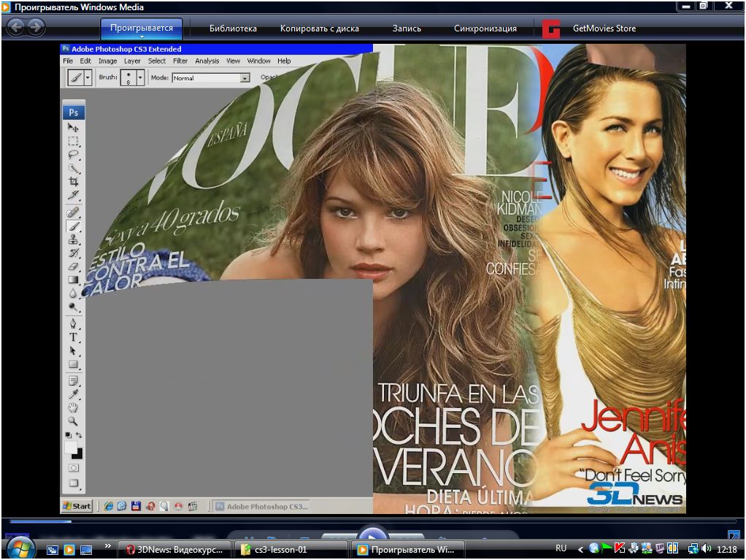Click the black background color swatch
The height and width of the screenshot is (560, 746).
point(78,455)
